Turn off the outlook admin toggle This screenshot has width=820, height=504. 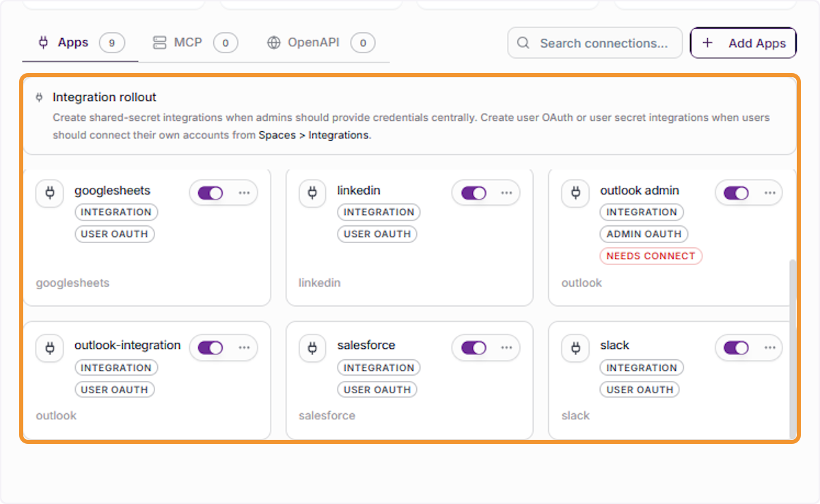point(736,193)
